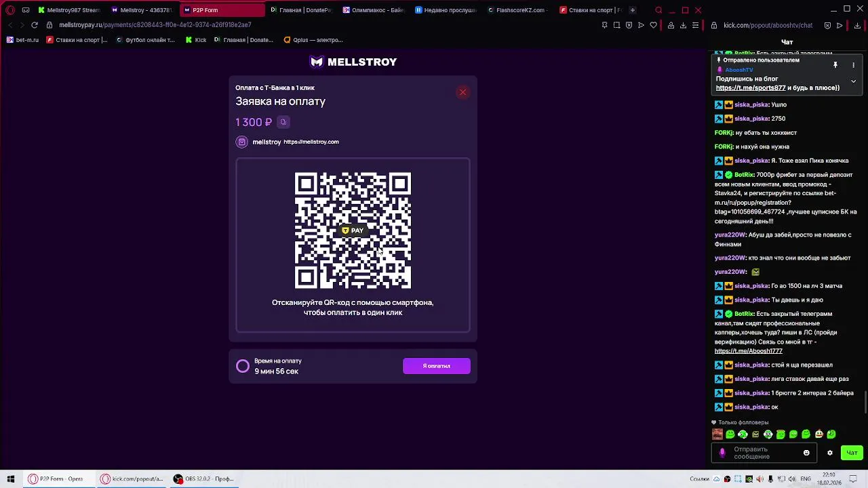Click the Я оплатил button

coord(437,366)
